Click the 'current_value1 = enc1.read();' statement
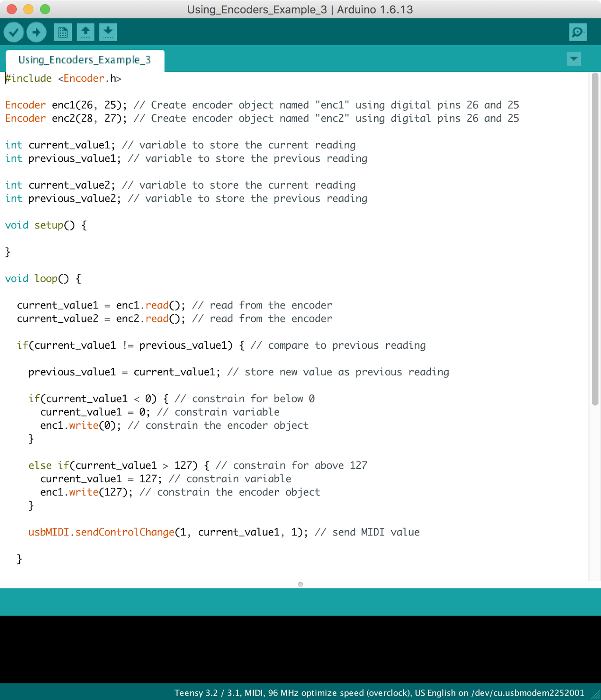The height and width of the screenshot is (700, 601). tap(101, 305)
